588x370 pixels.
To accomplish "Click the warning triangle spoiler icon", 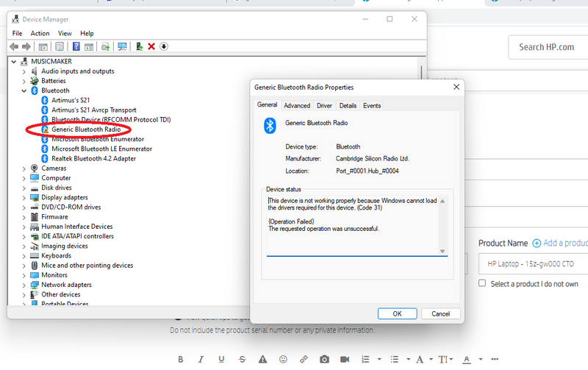I will [x=263, y=360].
